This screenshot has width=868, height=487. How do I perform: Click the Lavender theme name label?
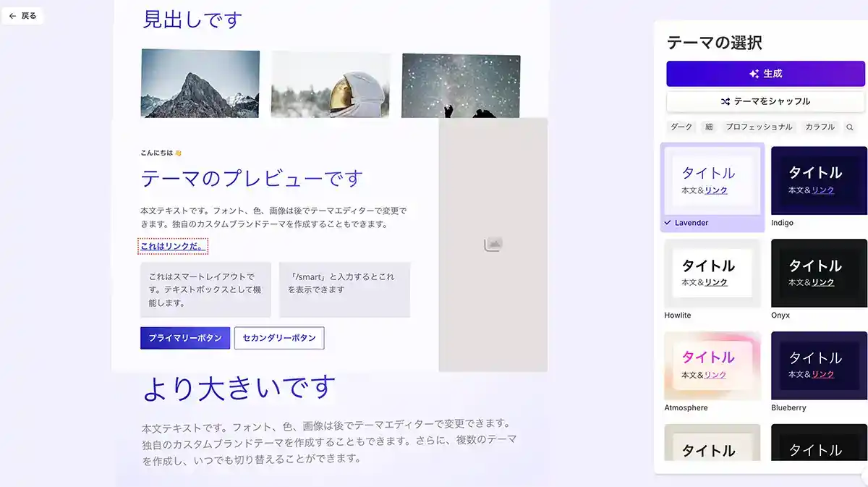point(692,223)
